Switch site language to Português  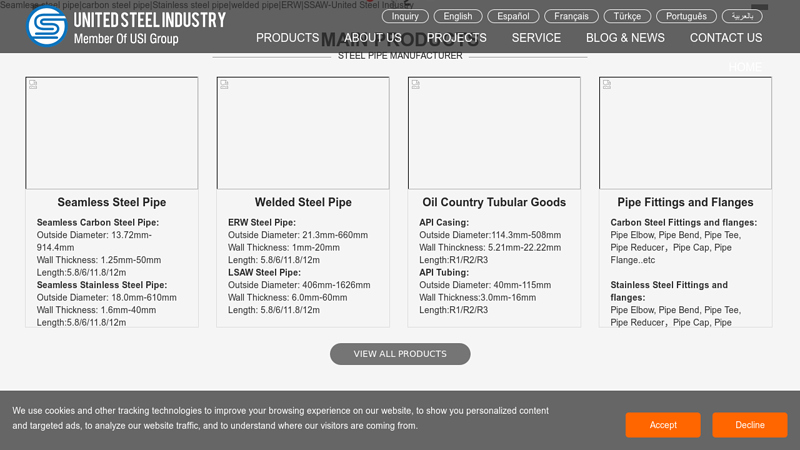[x=686, y=16]
